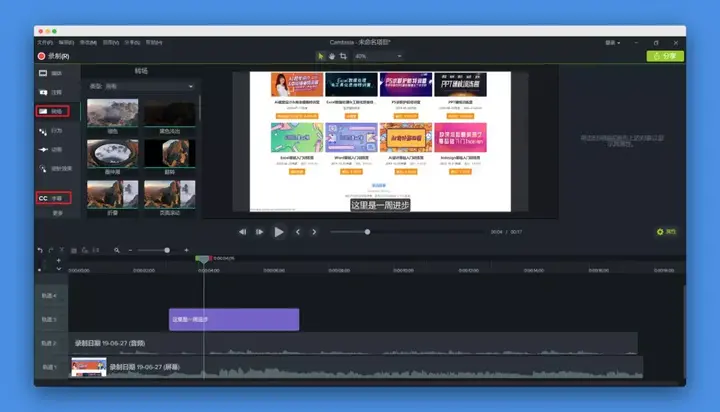Viewport: 720px width, 412px height.
Task: Select the fold transition thumbnail
Action: [112, 194]
